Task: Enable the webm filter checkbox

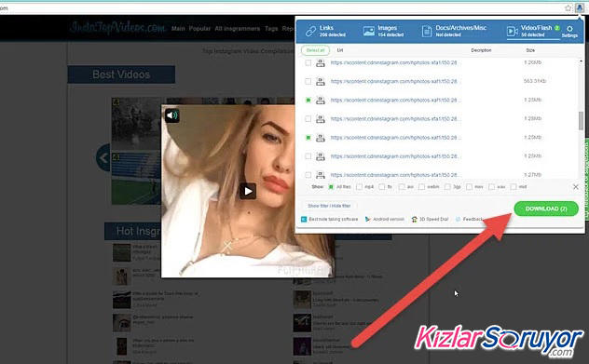Action: (x=422, y=187)
